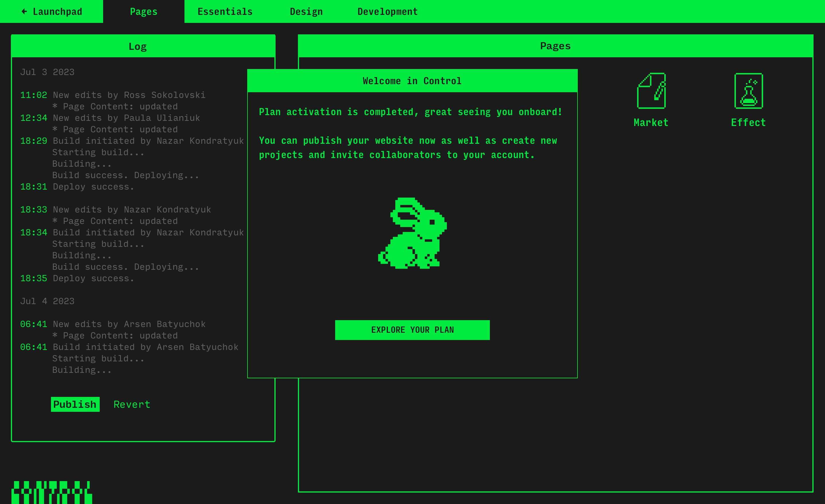Click the Pages panel header bar
The height and width of the screenshot is (504, 825).
555,46
